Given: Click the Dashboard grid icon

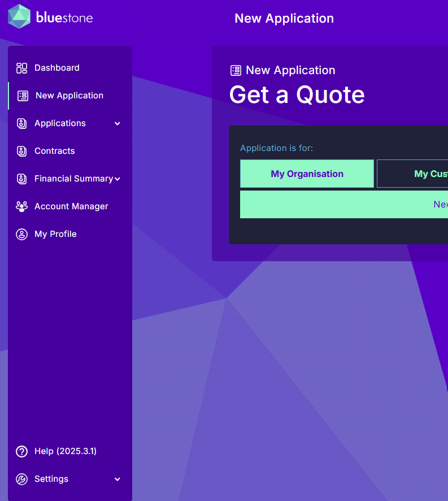Looking at the screenshot, I should coord(21,68).
